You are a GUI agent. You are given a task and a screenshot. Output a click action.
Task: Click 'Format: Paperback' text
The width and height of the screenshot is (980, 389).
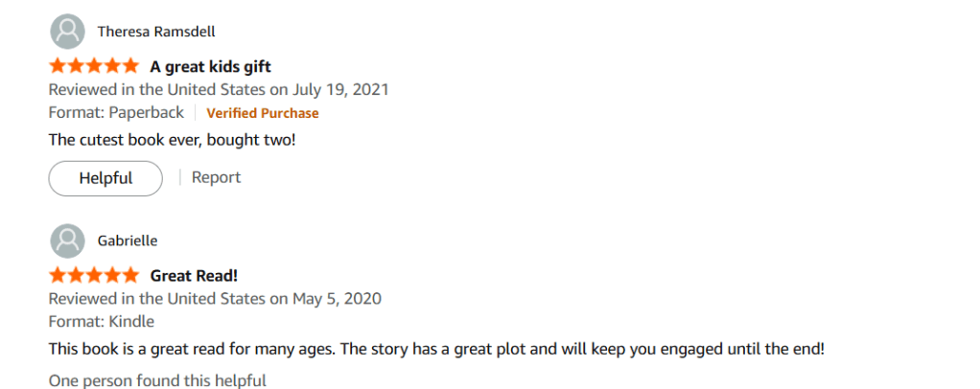pyautogui.click(x=116, y=113)
